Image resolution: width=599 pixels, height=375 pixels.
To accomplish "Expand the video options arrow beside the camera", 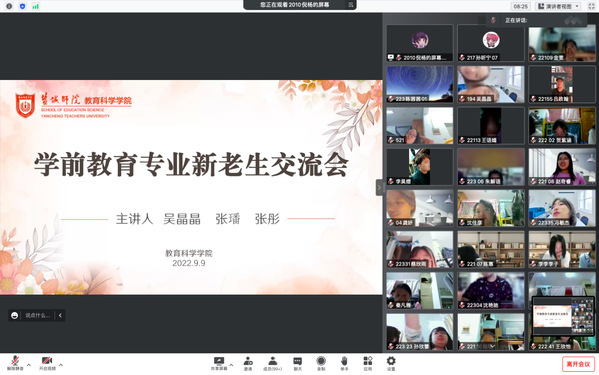I will [61, 365].
